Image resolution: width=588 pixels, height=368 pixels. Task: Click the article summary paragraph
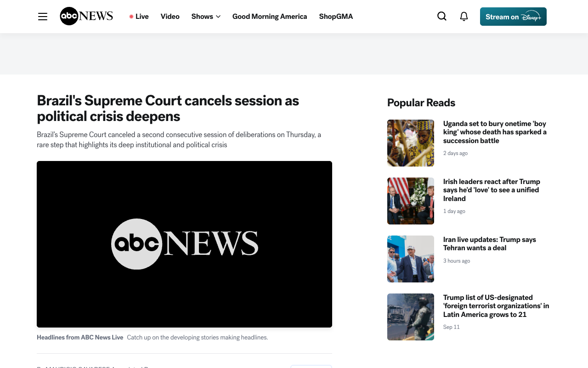[179, 140]
